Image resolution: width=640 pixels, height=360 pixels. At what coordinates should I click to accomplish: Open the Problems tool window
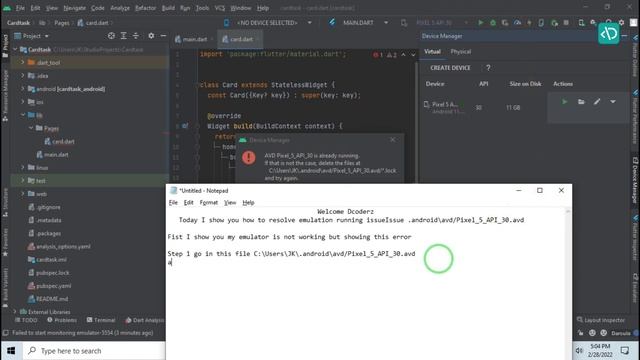tap(62, 320)
